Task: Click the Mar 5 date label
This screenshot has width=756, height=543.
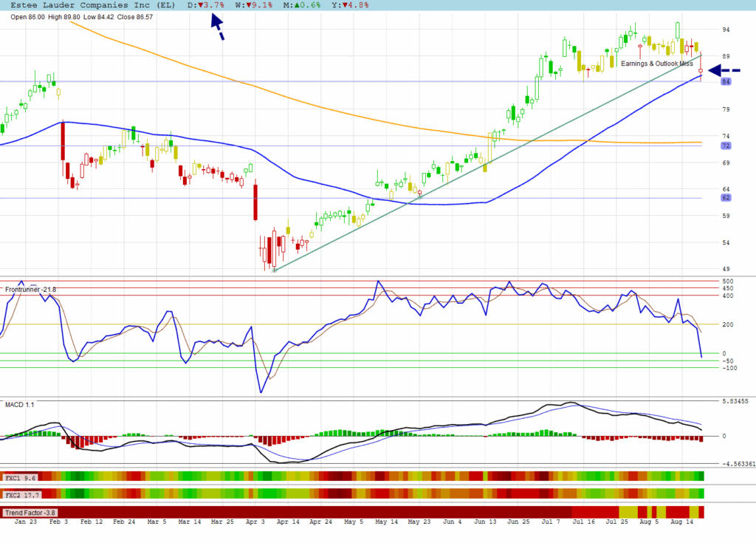Action: (x=157, y=522)
